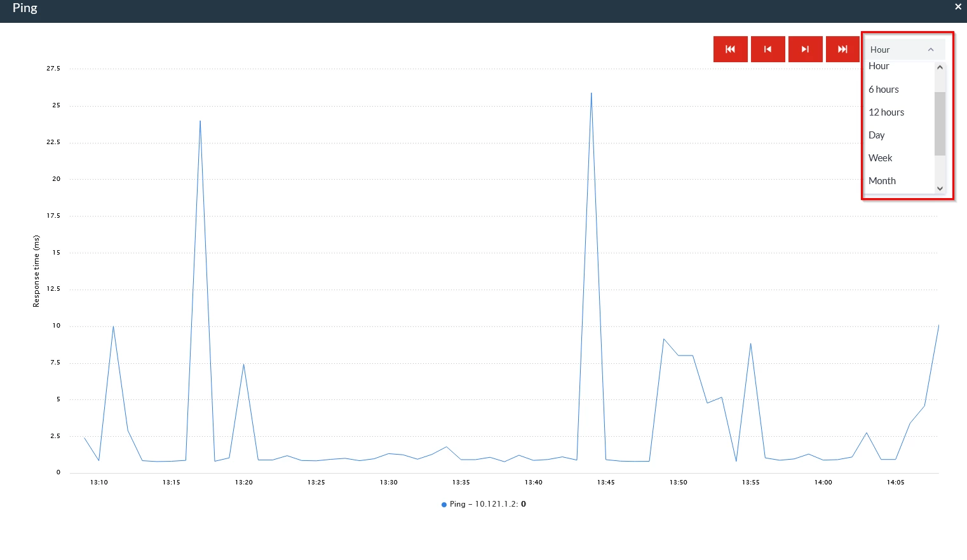
Task: Jump to the first time period
Action: click(x=730, y=49)
